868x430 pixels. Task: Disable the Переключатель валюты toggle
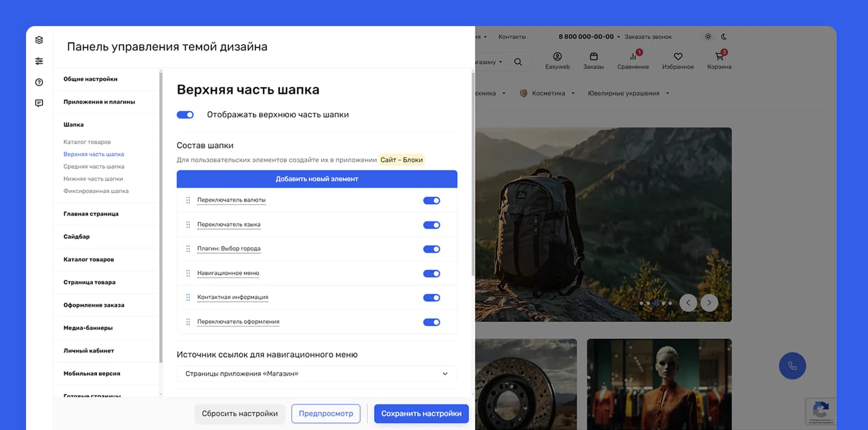tap(432, 200)
